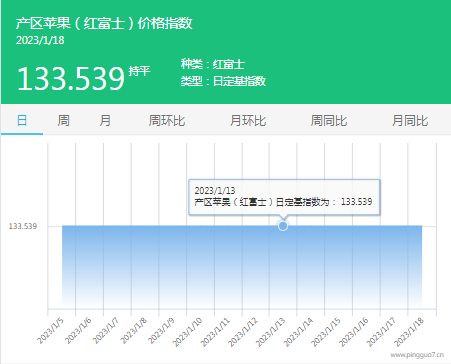Click the 2023/1/7 x-axis date label
The image size is (451, 364).
[x=106, y=331]
